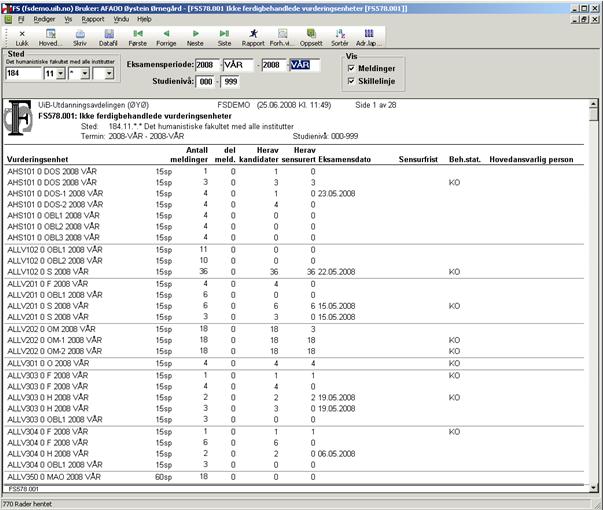Click the report scrollbar down arrow
603x510 pixels.
593,488
